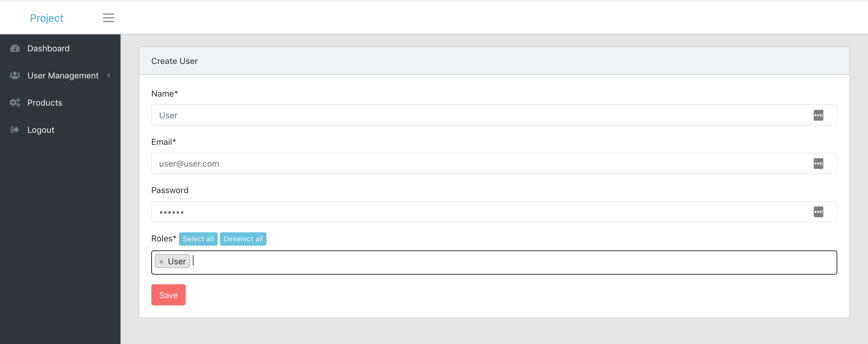This screenshot has height=344, width=868.
Task: Save the new user form
Action: click(168, 295)
